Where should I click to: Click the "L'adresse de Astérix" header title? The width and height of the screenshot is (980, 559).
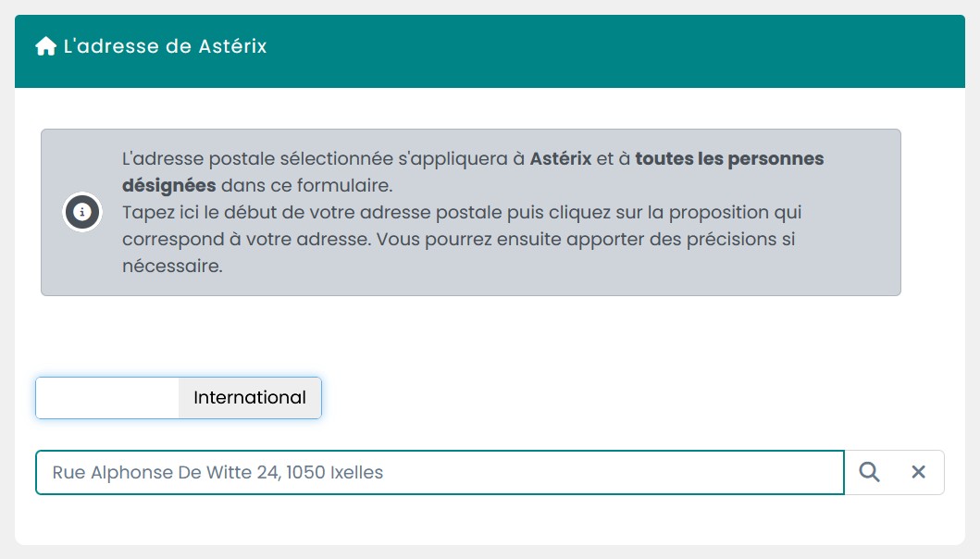click(165, 46)
